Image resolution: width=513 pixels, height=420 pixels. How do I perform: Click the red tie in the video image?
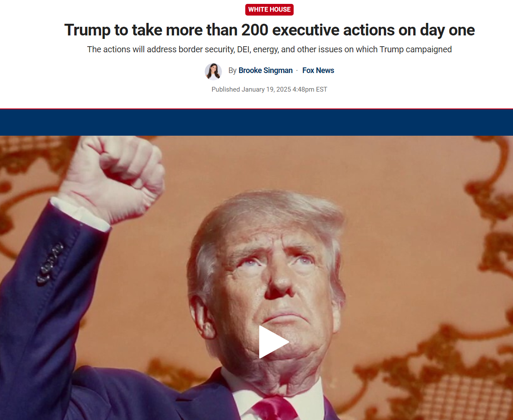pyautogui.click(x=274, y=408)
